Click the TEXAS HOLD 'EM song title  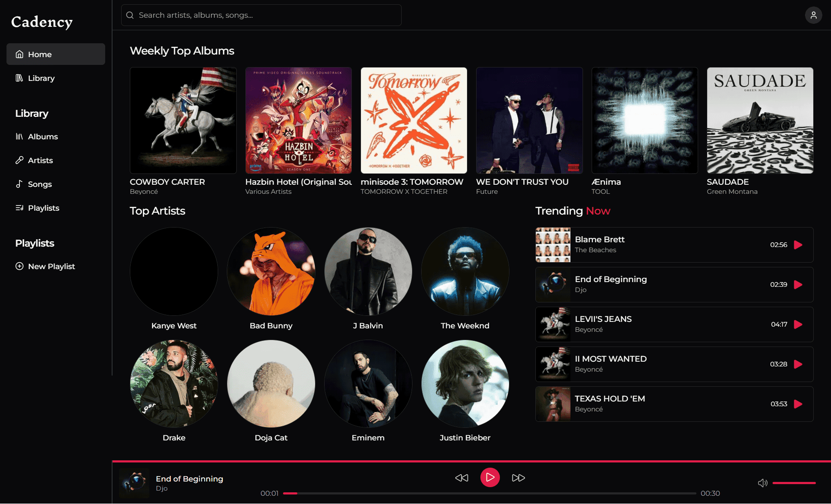pos(609,398)
